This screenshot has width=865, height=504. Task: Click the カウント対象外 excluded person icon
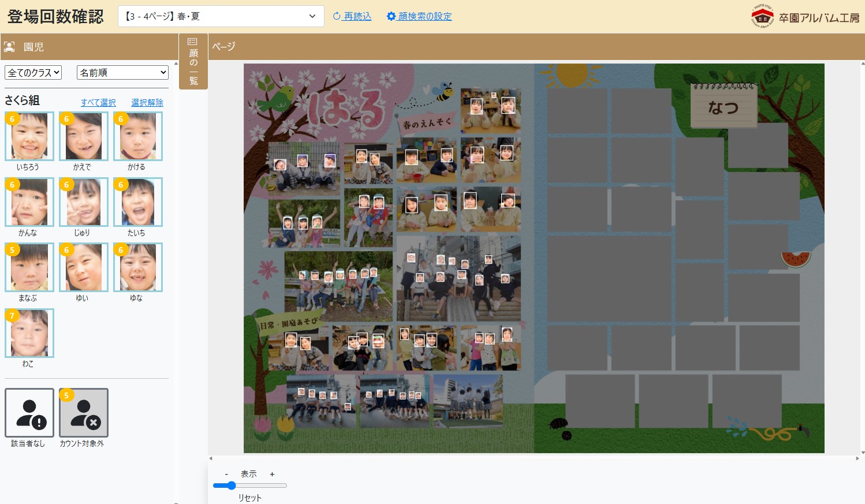tap(84, 413)
